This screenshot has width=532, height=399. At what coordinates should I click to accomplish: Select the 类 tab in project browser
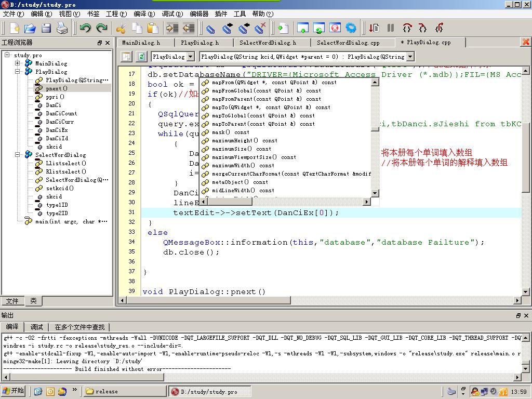[33, 301]
